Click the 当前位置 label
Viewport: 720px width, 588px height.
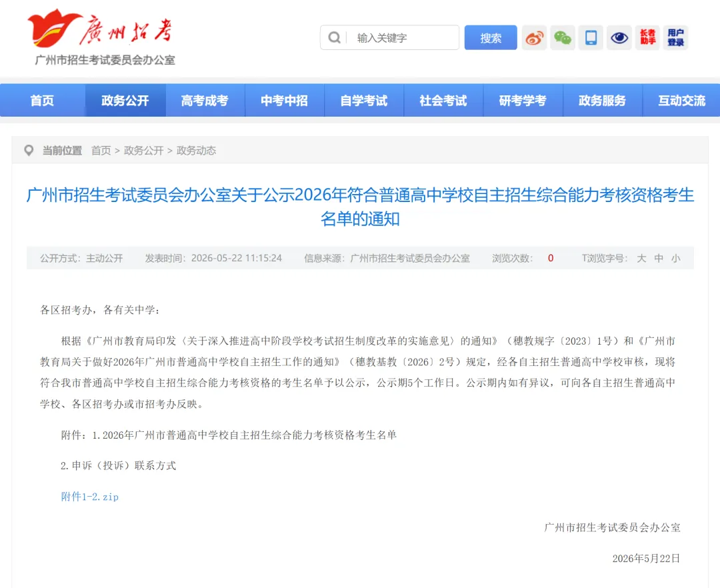[62, 151]
